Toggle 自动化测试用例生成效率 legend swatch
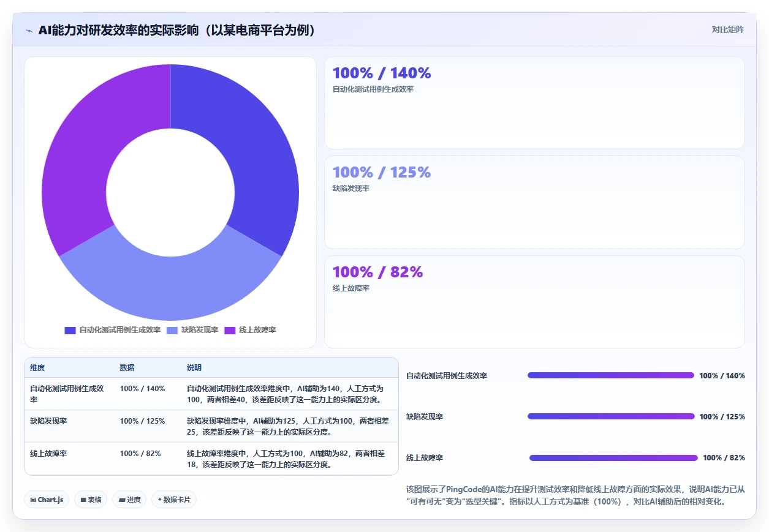This screenshot has height=532, width=769. (x=70, y=330)
